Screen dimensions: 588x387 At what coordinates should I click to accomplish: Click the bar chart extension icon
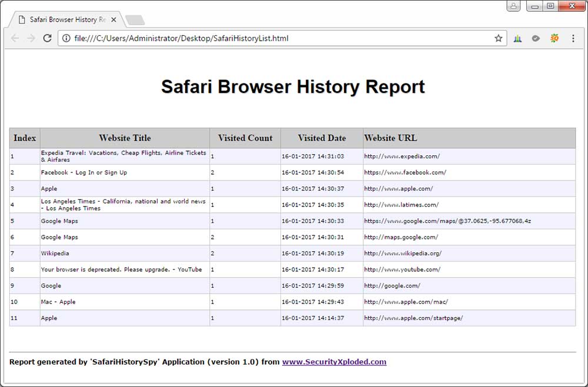pyautogui.click(x=517, y=38)
